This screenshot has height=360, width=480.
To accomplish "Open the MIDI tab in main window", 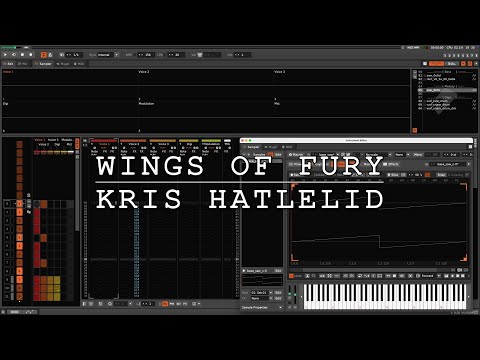I will coord(79,64).
